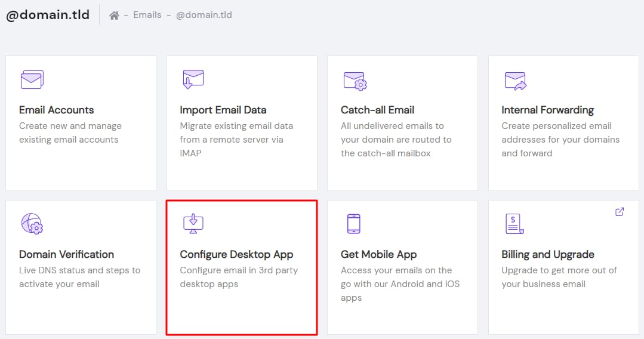Click the Billing and Upgrade heading
The image size is (644, 339).
547,254
